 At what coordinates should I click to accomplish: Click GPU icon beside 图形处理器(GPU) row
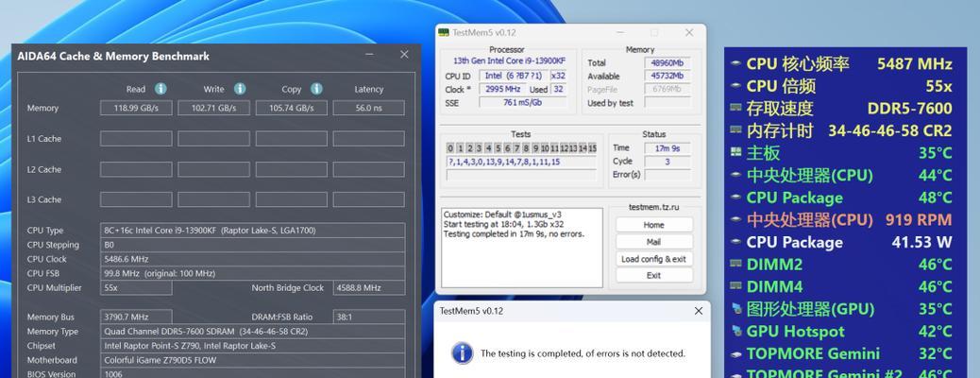(735, 308)
